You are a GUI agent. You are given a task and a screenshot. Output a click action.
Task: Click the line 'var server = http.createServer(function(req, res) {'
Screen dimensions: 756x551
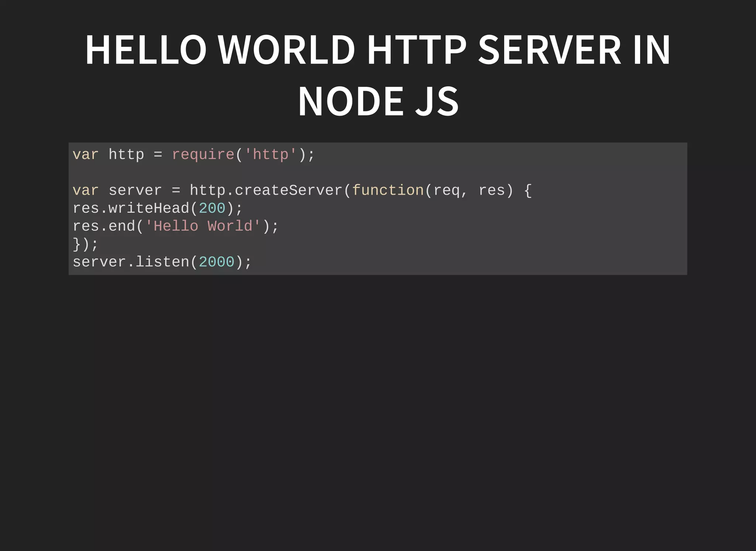click(x=302, y=190)
